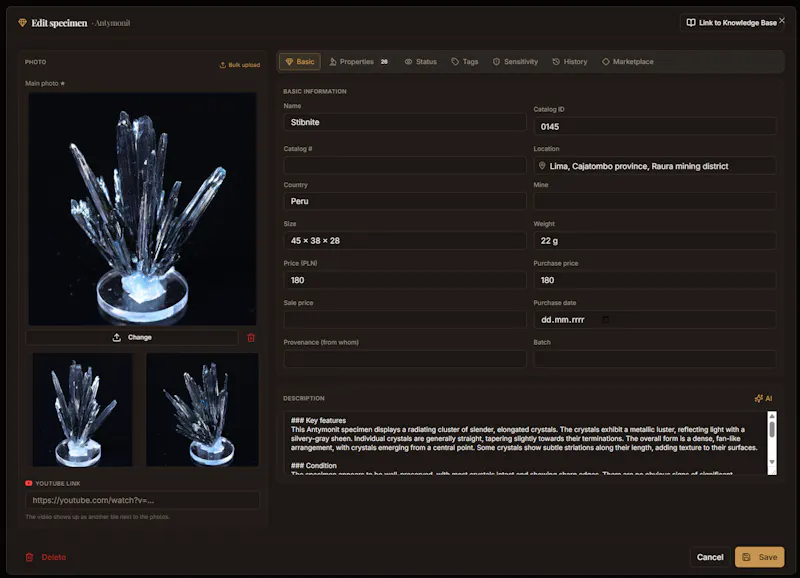Image resolution: width=800 pixels, height=578 pixels.
Task: Click the scroll down arrow of description box
Action: point(772,462)
